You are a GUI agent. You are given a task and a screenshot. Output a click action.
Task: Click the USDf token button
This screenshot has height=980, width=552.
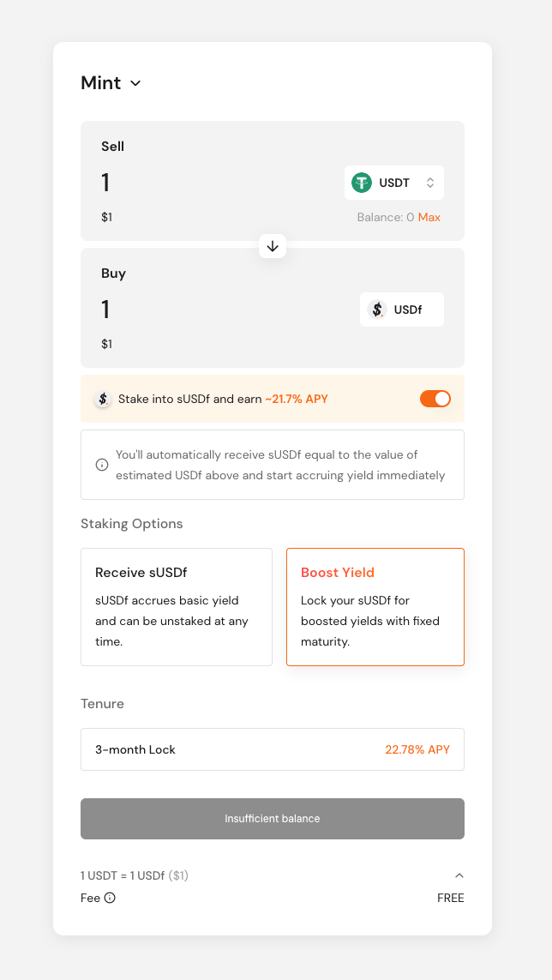[x=402, y=310]
